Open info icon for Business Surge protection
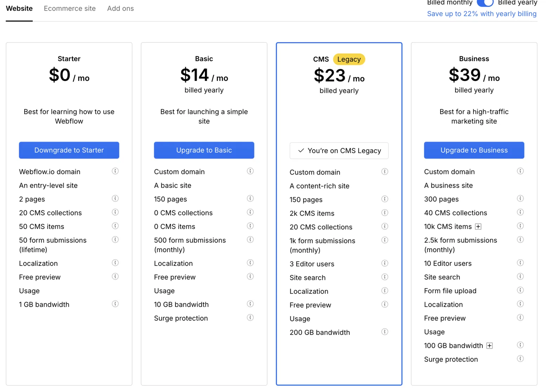 pos(520,359)
